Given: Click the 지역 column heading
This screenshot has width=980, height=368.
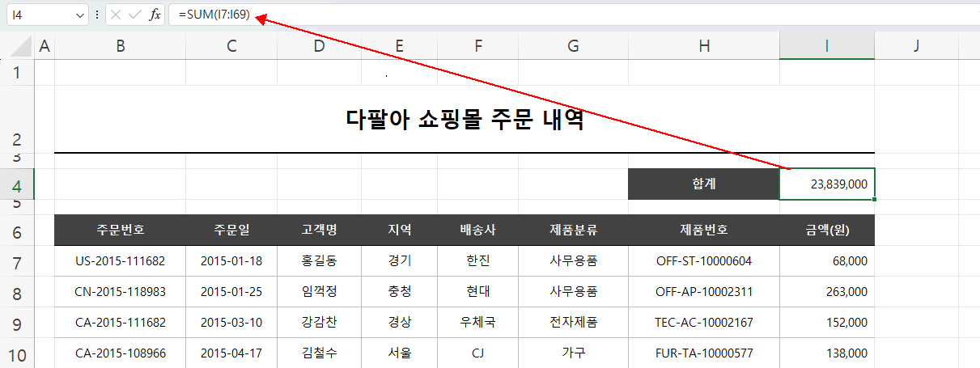Looking at the screenshot, I should (x=400, y=231).
